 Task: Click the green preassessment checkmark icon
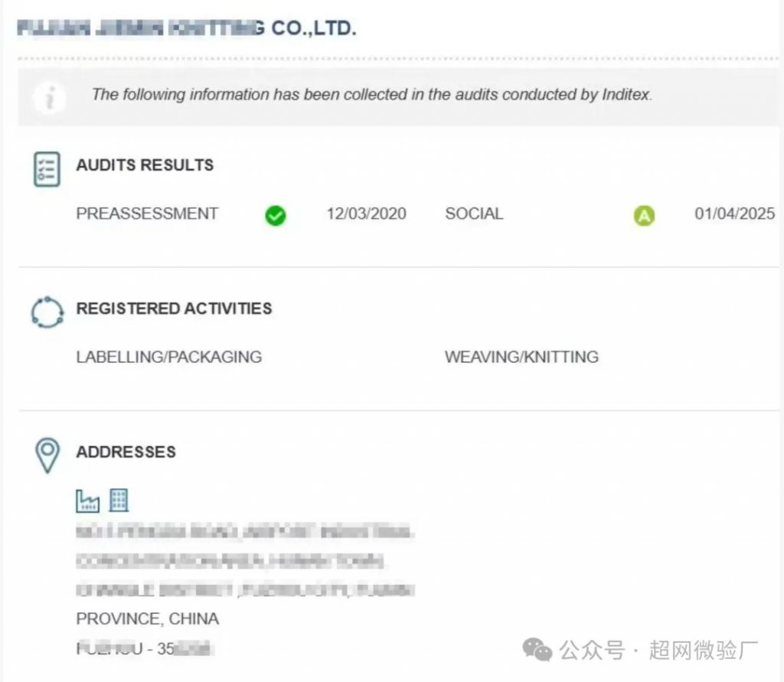pyautogui.click(x=276, y=216)
